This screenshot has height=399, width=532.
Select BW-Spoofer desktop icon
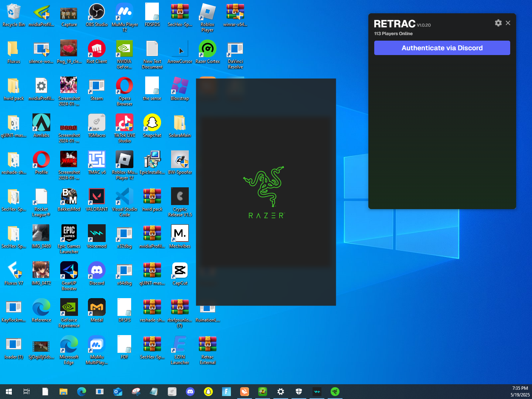pyautogui.click(x=180, y=163)
